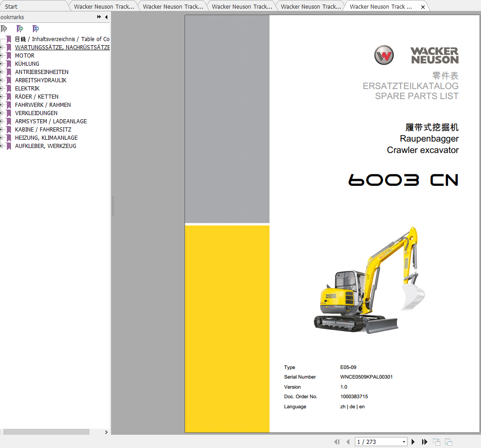This screenshot has width=481, height=448.
Task: Open the KÜHLUNG bookmark
Action: [27, 64]
